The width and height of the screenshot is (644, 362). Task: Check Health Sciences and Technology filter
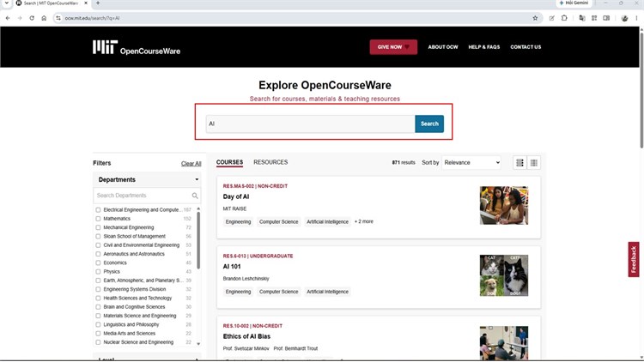click(x=98, y=298)
